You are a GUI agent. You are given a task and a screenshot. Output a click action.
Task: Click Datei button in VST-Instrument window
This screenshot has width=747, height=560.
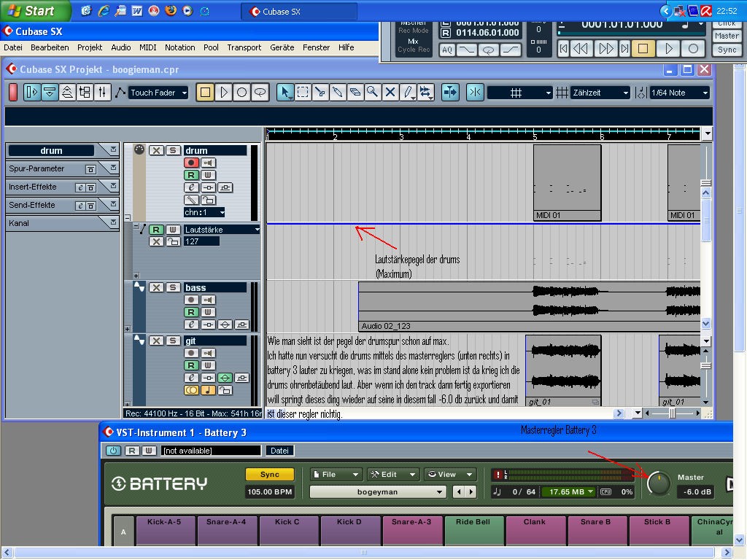point(279,451)
